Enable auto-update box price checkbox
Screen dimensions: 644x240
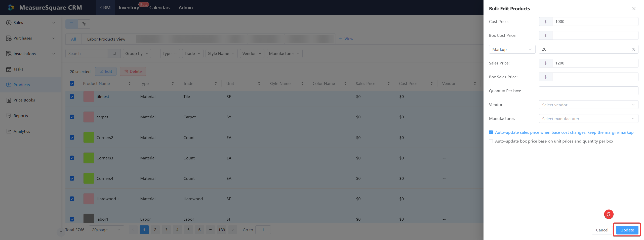(491, 141)
